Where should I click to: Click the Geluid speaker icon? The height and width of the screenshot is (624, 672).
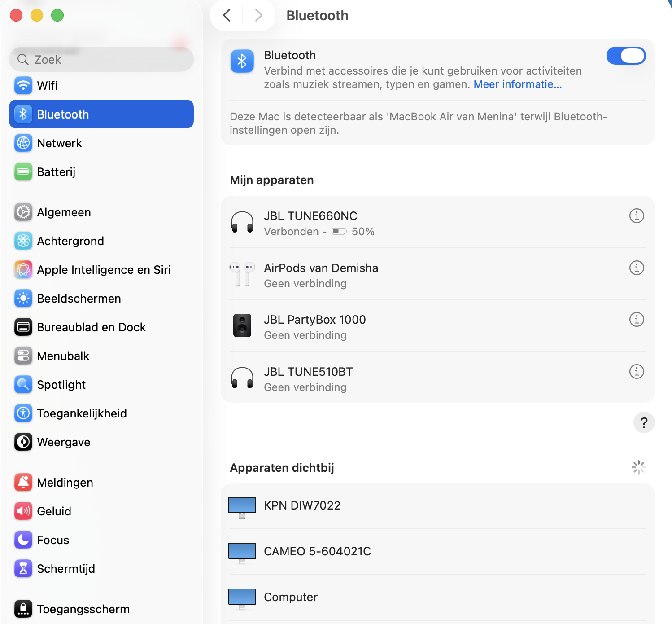23,511
